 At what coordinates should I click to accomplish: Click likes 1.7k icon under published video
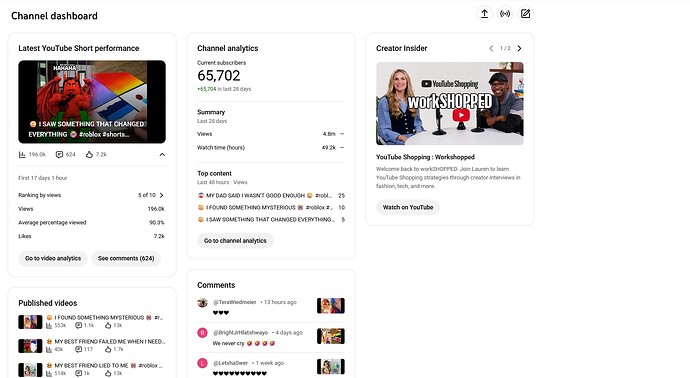pos(108,349)
